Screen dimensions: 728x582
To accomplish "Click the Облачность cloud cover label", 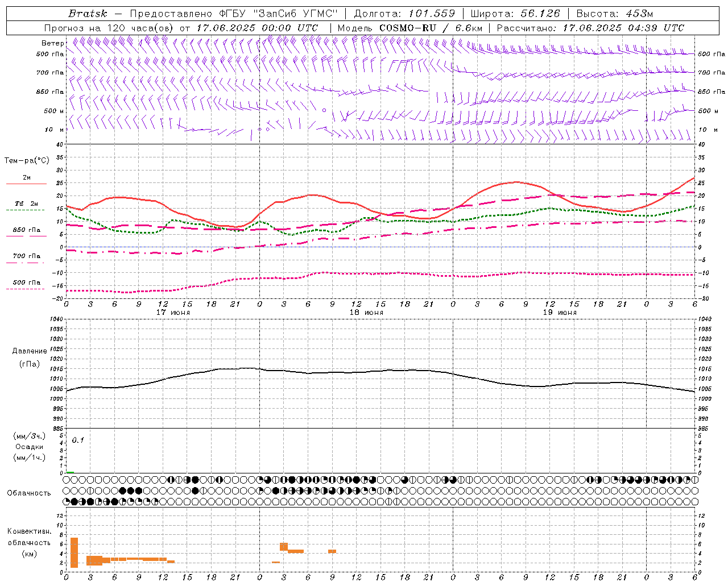I will click(x=29, y=493).
